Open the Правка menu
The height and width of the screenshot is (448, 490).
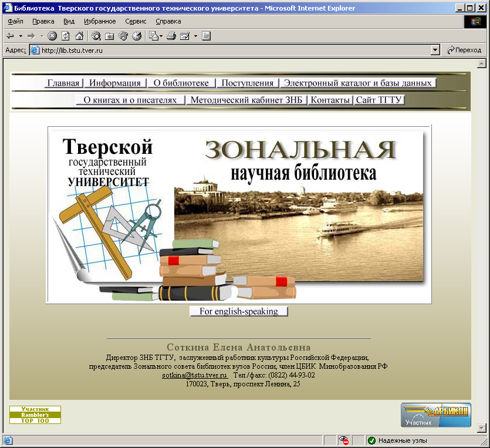(x=43, y=21)
